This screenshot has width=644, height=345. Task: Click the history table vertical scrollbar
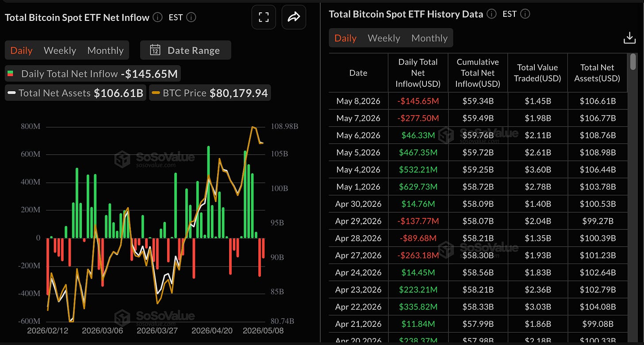(x=632, y=62)
